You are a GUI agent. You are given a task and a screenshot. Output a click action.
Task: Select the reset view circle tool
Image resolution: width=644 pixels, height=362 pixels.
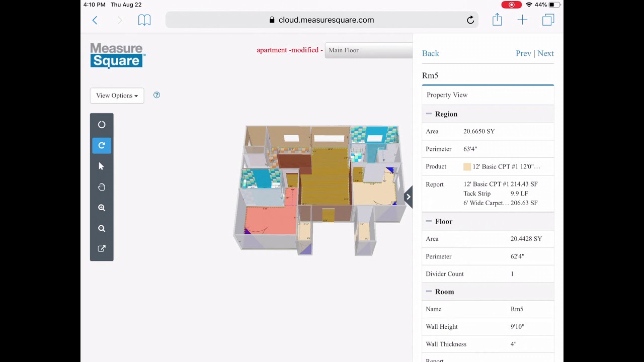pos(102,125)
